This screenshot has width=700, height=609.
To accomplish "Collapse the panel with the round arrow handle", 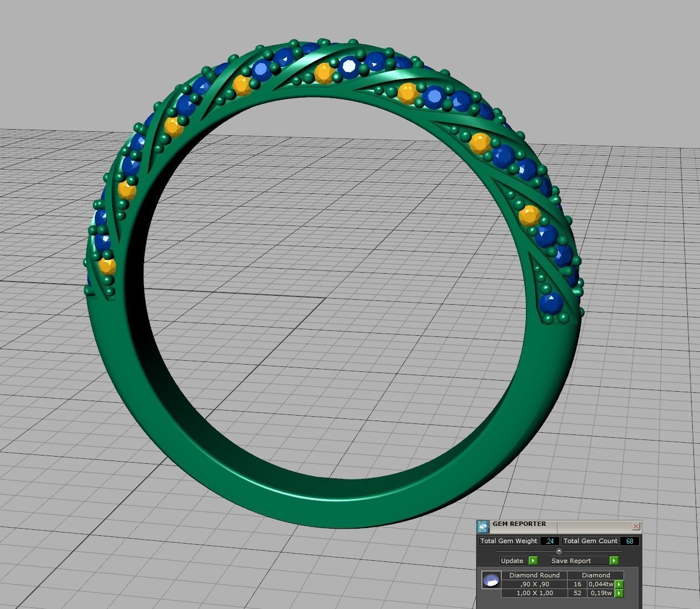I will click(x=559, y=551).
